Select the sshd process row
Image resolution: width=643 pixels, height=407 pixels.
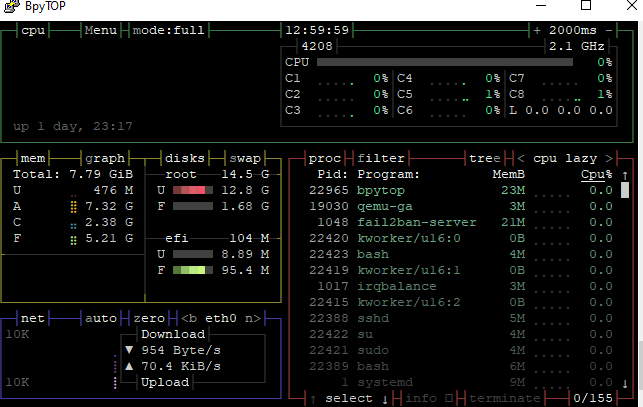[461, 318]
